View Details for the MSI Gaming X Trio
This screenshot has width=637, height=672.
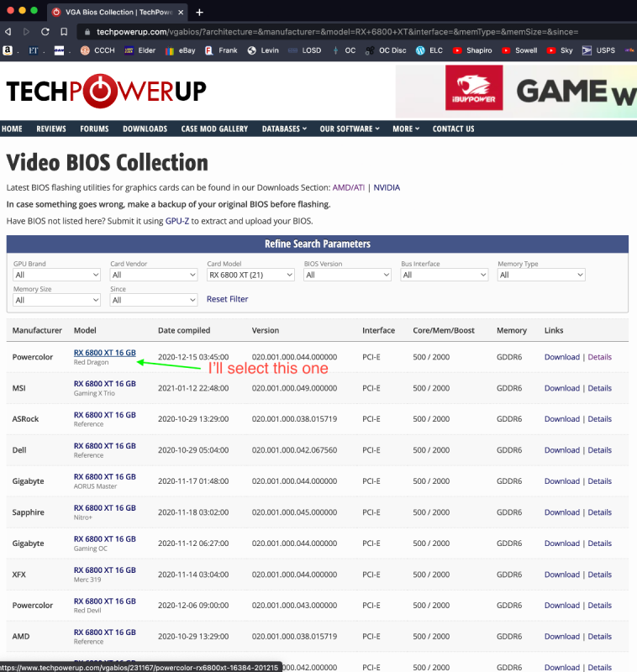click(599, 388)
